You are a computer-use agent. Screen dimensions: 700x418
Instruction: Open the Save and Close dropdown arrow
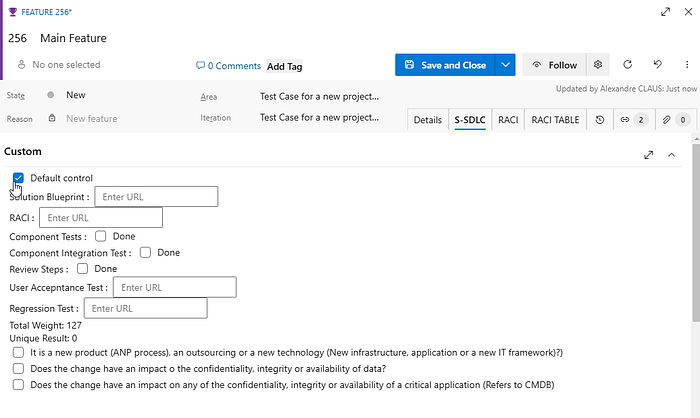click(506, 65)
